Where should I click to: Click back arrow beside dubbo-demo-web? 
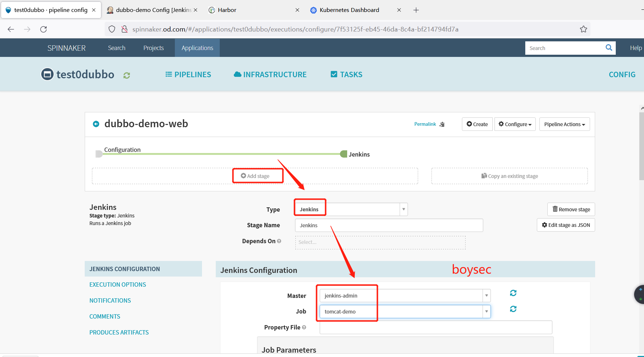click(x=96, y=124)
